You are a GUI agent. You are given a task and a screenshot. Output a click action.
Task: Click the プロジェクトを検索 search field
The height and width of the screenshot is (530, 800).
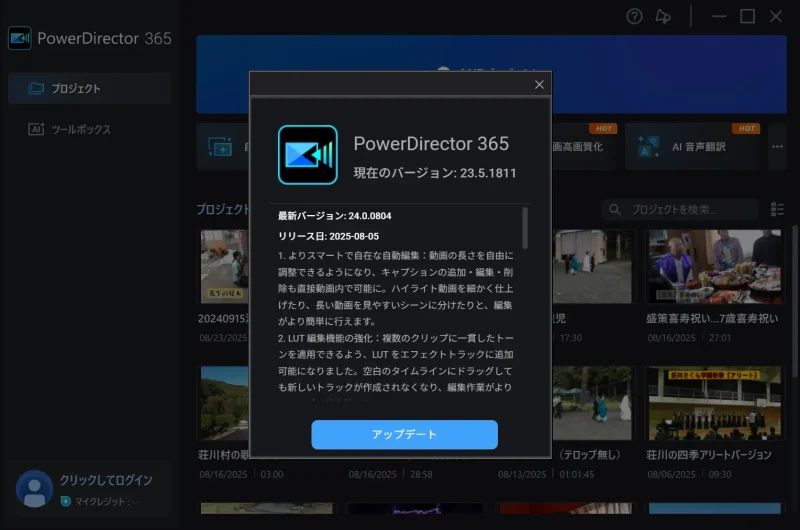click(x=680, y=210)
